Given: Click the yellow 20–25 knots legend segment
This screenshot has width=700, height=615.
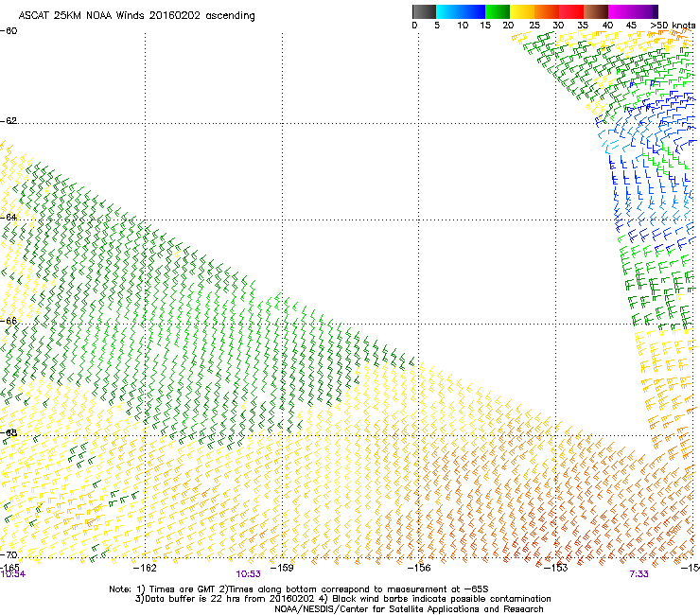Looking at the screenshot, I should pos(522,11).
